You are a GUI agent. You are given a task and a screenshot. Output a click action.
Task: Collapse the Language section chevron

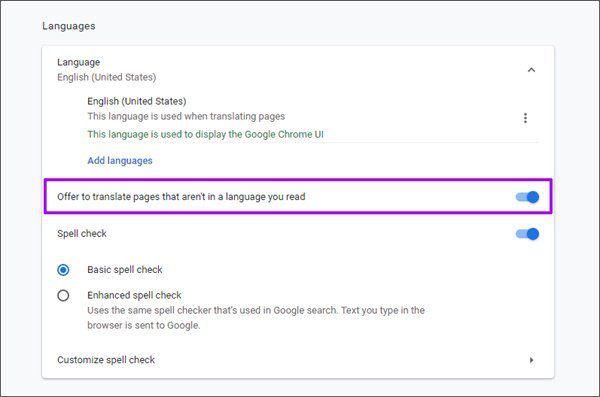pos(531,70)
